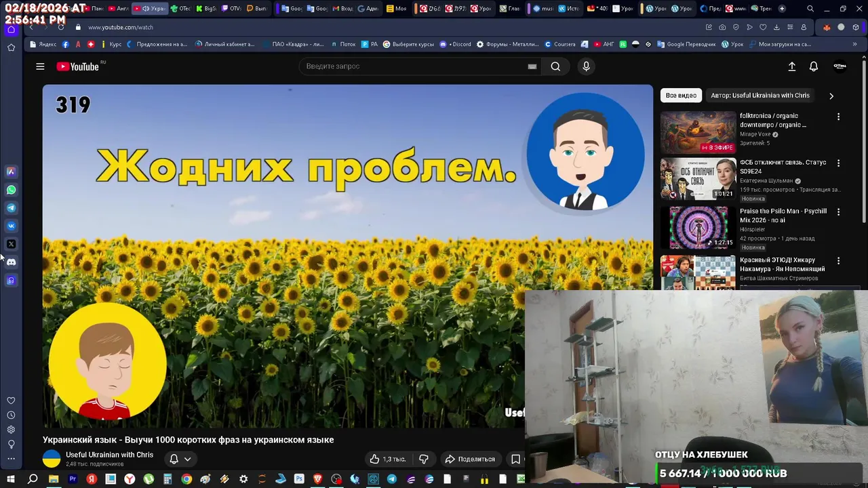The image size is (868, 488).
Task: Reload the page
Action: tap(61, 27)
